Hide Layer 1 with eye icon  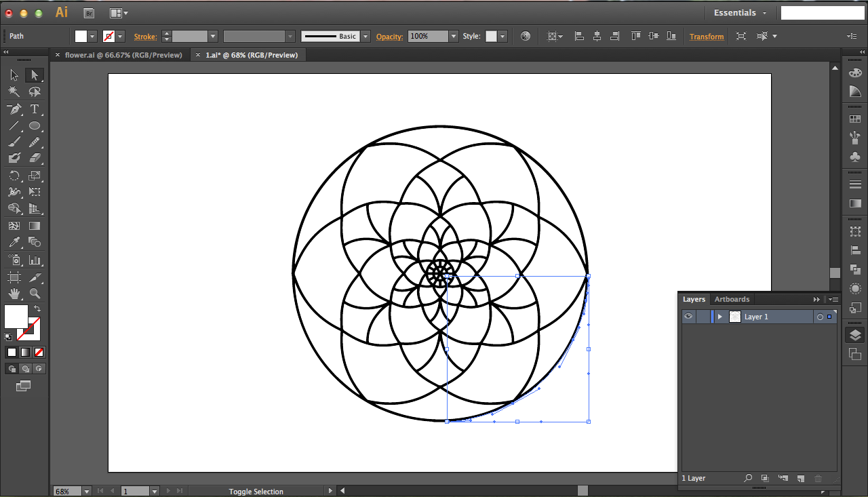coord(688,317)
